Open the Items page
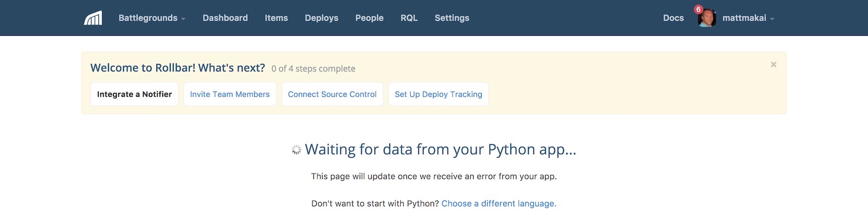 [x=276, y=18]
